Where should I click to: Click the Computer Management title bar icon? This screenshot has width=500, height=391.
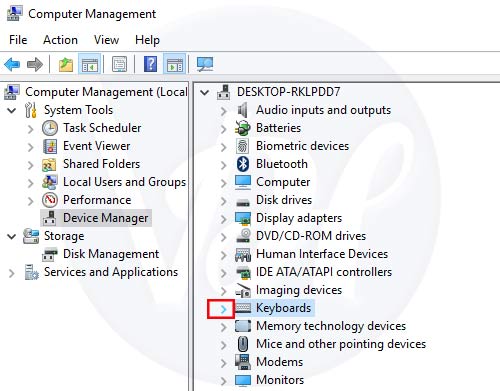coord(14,13)
